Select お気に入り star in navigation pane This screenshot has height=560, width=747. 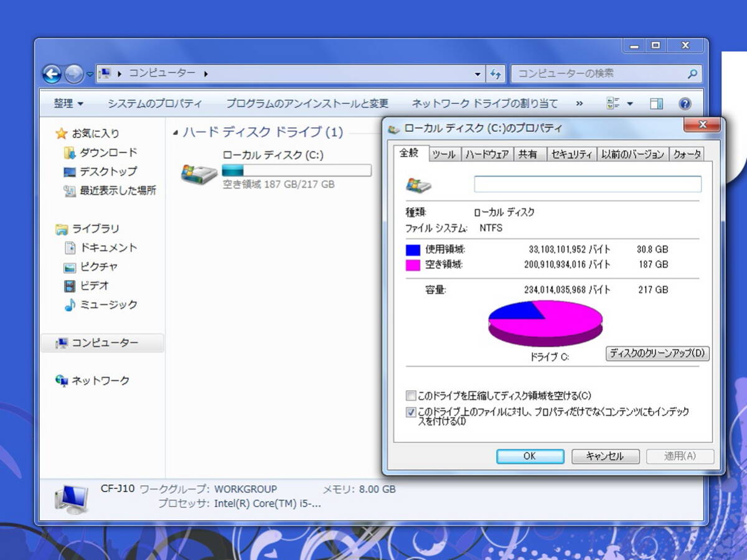61,133
